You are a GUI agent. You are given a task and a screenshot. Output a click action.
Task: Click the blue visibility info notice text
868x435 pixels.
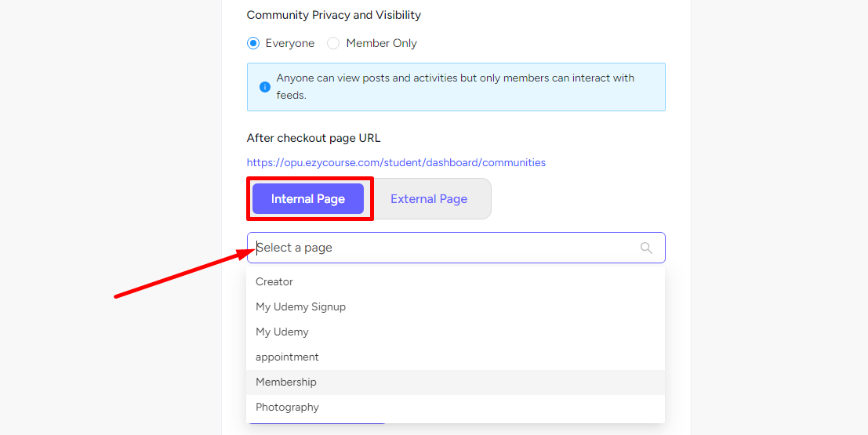[456, 86]
